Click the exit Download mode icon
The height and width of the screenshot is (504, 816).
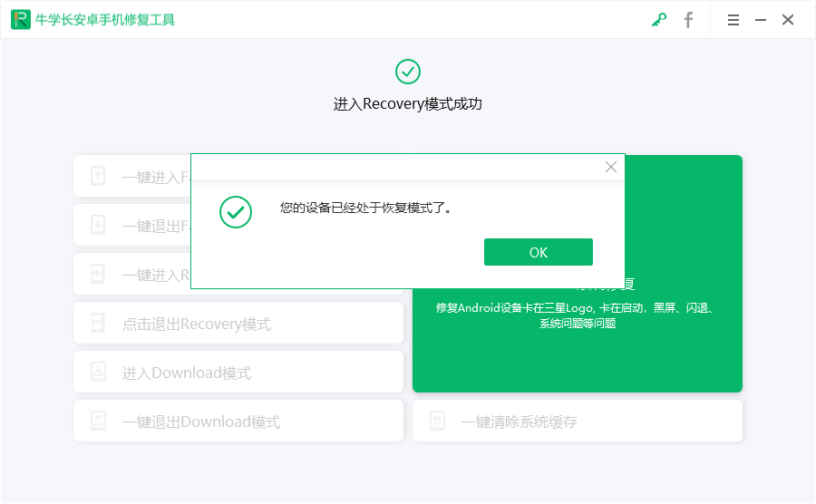click(x=98, y=421)
